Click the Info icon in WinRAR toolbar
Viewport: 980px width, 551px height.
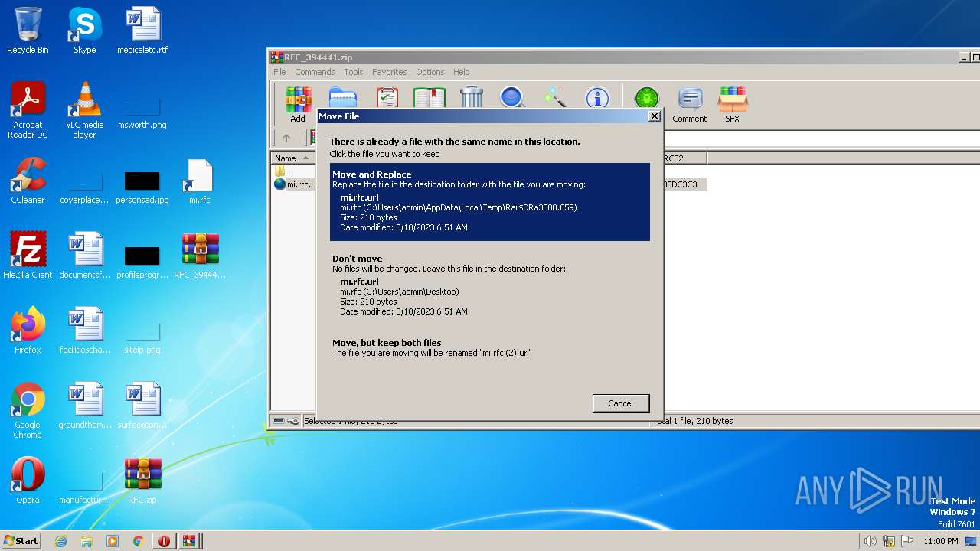point(597,98)
